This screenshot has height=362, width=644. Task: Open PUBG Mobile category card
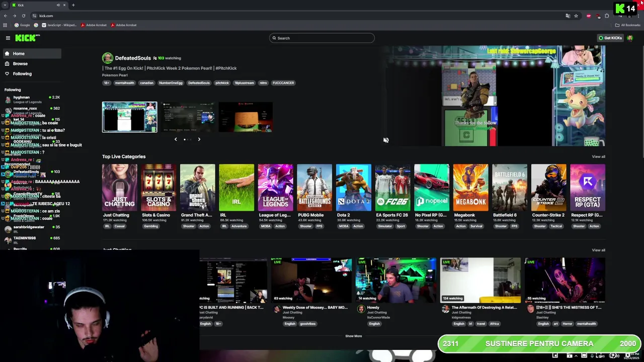[314, 187]
